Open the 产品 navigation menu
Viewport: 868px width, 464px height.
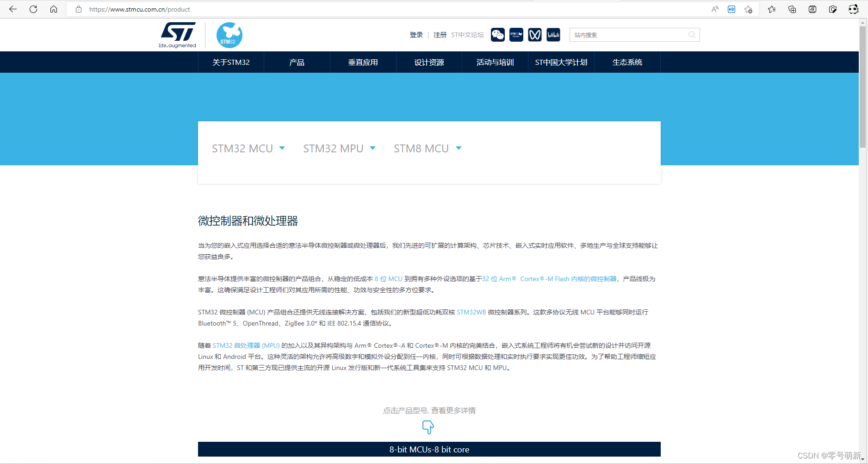pyautogui.click(x=297, y=62)
